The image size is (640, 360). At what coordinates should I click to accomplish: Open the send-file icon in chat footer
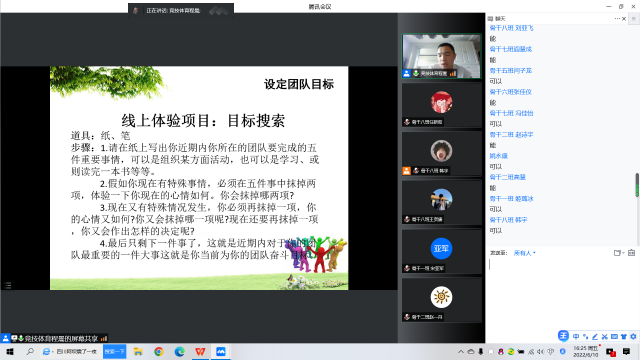coord(618,253)
